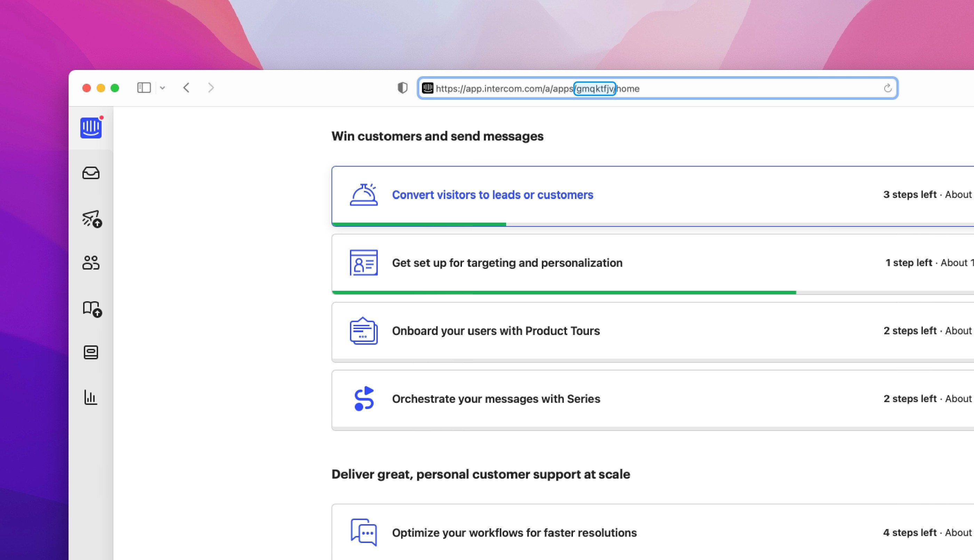Click the chat bubbles icon on workflows card
The width and height of the screenshot is (974, 560).
point(364,532)
